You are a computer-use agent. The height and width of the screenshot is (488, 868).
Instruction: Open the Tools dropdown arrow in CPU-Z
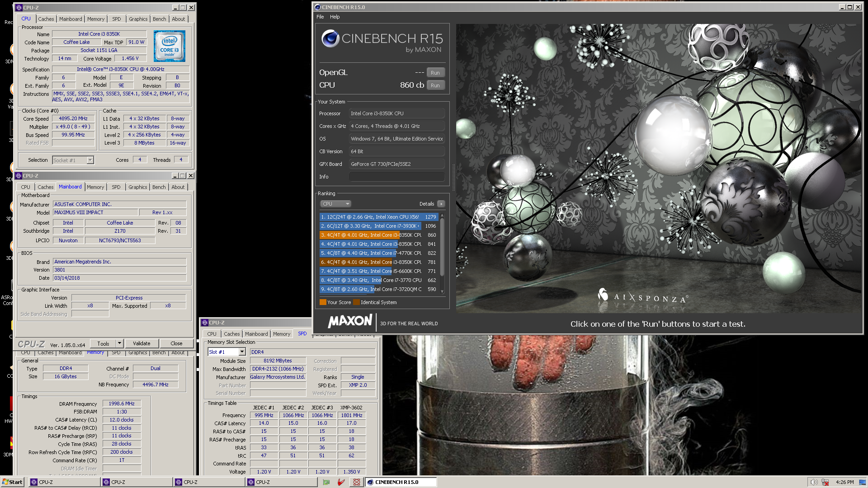coord(119,343)
